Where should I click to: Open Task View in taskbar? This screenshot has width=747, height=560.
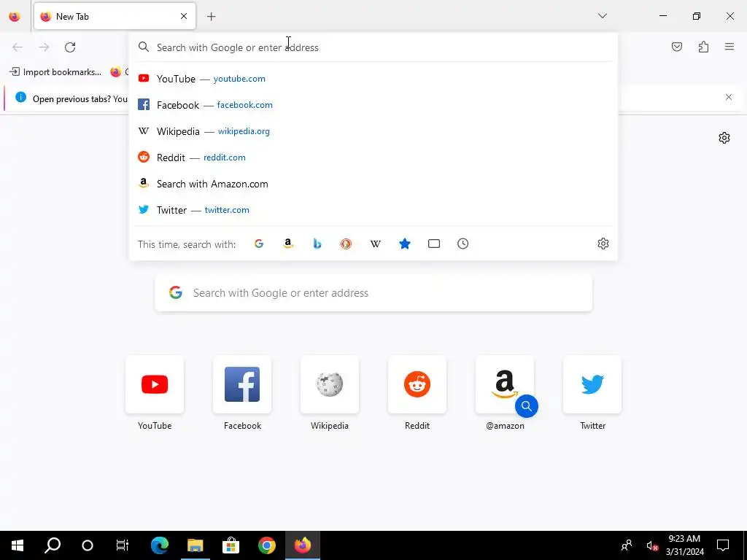[x=123, y=545]
